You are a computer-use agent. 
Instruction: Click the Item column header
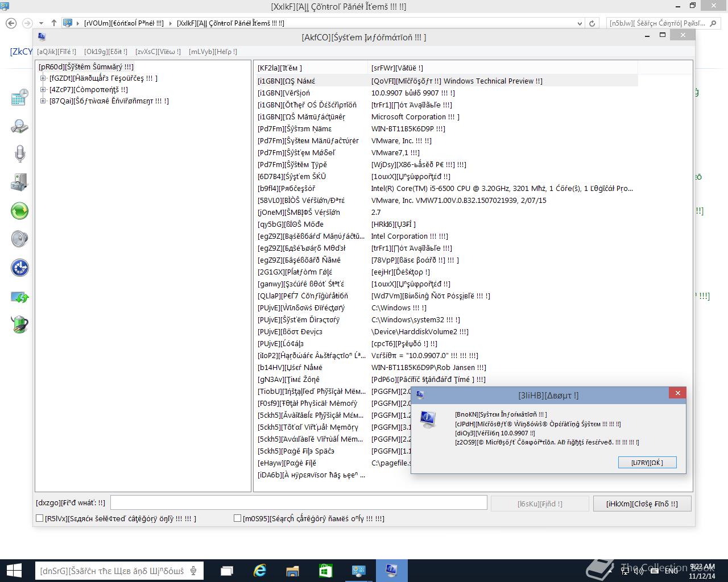tap(311, 68)
